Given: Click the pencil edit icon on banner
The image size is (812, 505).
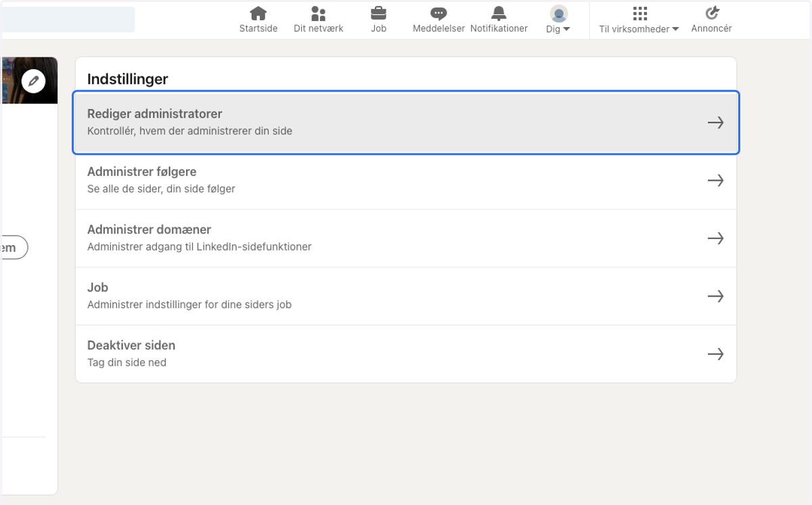Looking at the screenshot, I should [x=33, y=82].
